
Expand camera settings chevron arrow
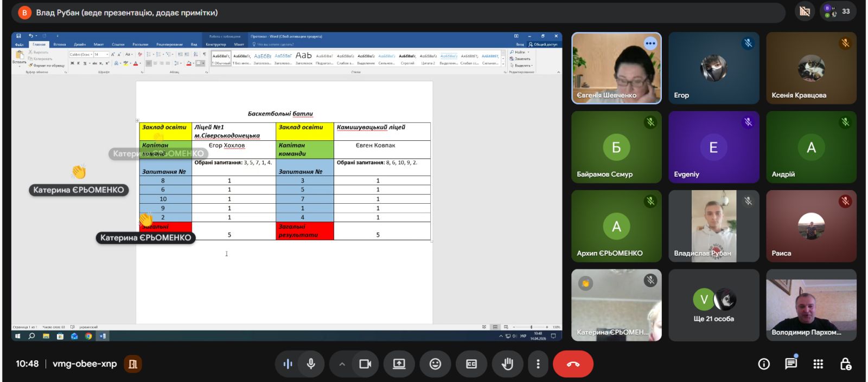[342, 364]
